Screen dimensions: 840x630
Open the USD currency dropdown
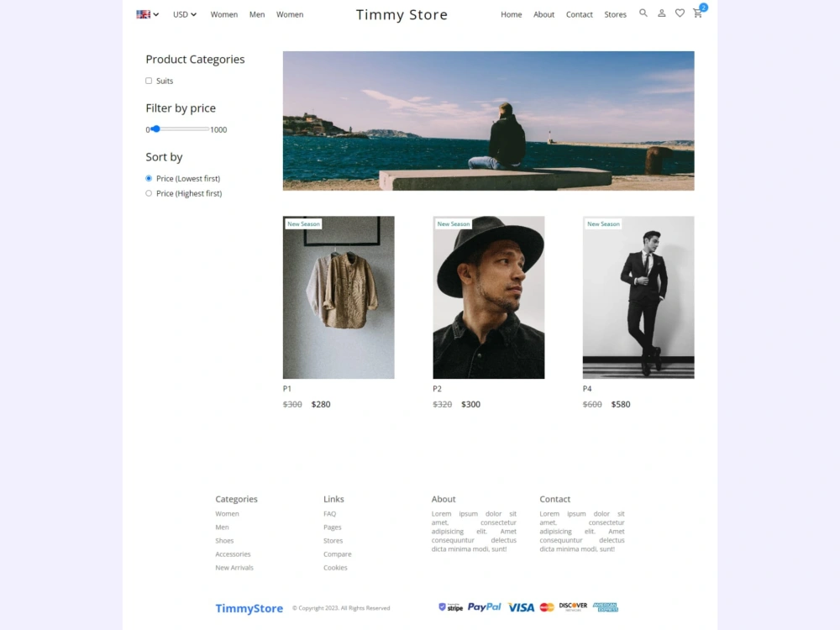tap(183, 14)
